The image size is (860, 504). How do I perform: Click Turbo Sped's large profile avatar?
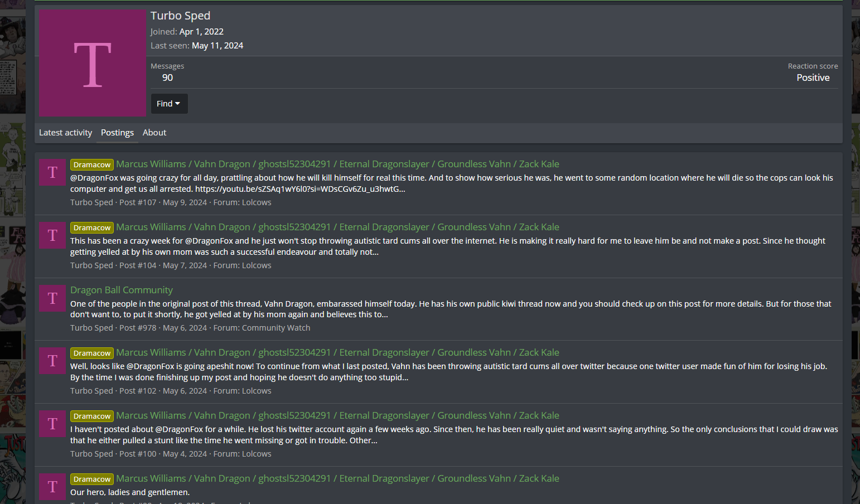(x=93, y=64)
